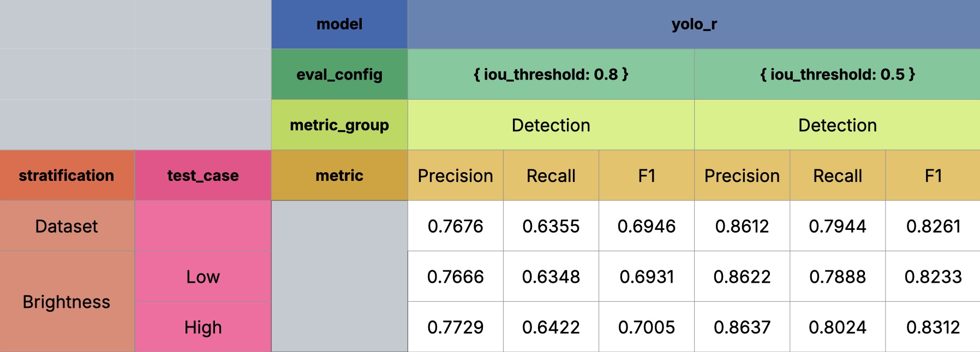Viewport: 980px width, 352px height.
Task: Click the stratification column header
Action: pyautogui.click(x=67, y=175)
